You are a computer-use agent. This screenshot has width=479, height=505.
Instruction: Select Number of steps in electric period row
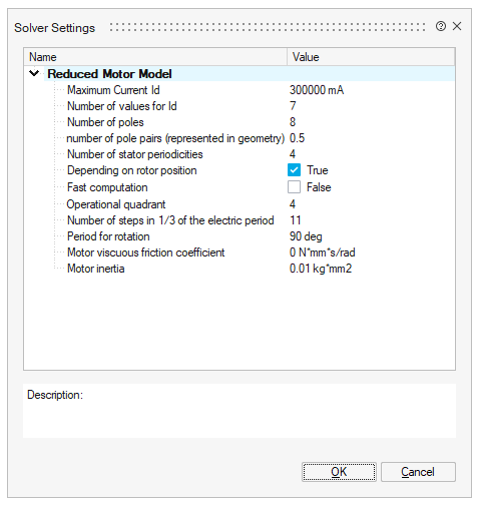point(239,220)
